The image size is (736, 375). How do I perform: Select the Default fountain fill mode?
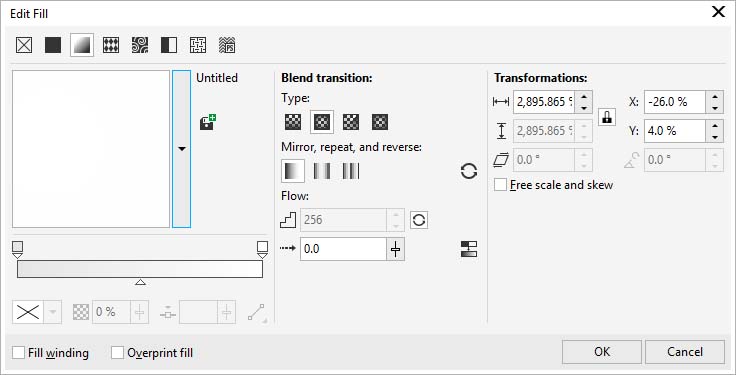[x=293, y=171]
